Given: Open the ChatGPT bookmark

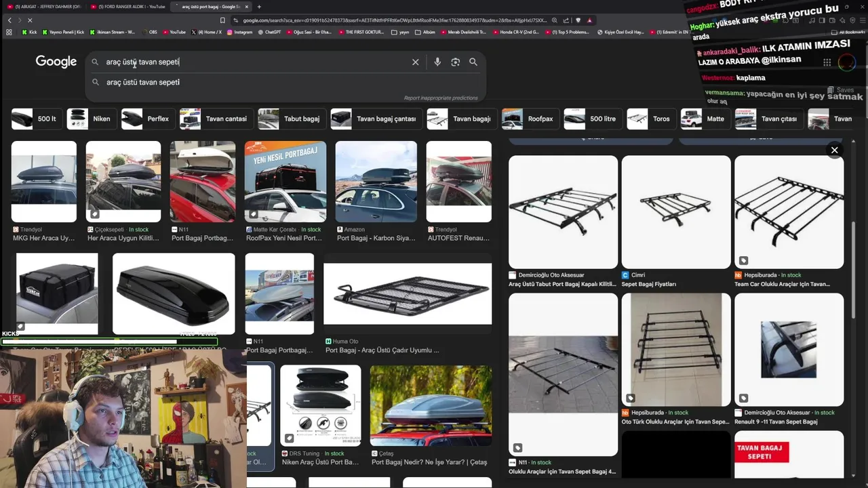Looking at the screenshot, I should 269,32.
